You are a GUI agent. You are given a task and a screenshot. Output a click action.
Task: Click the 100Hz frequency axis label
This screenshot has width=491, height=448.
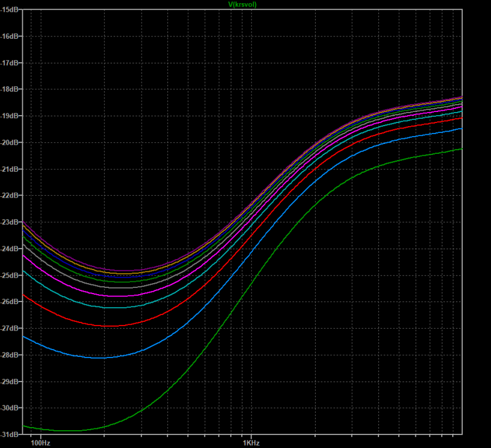[x=40, y=442]
